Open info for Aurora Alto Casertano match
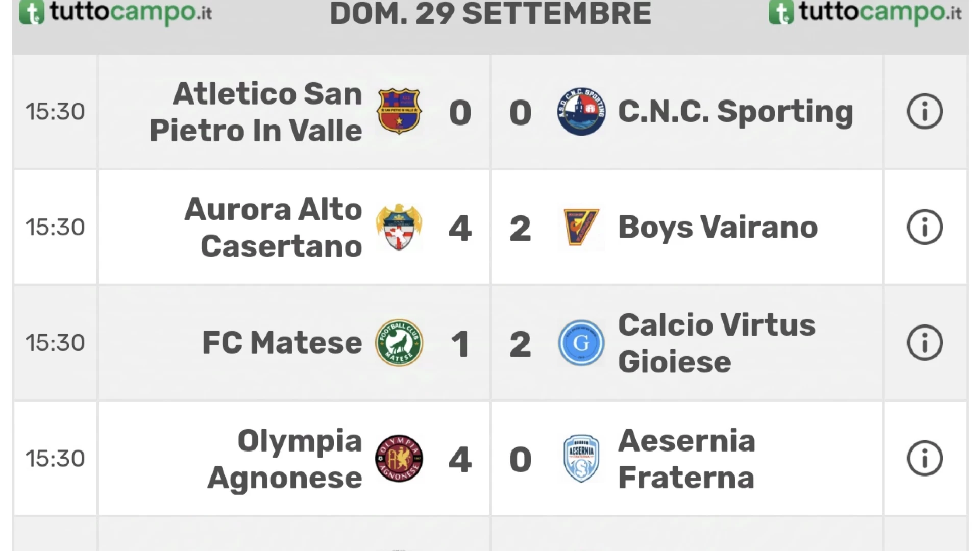Screen dimensions: 980x551 pos(924,227)
